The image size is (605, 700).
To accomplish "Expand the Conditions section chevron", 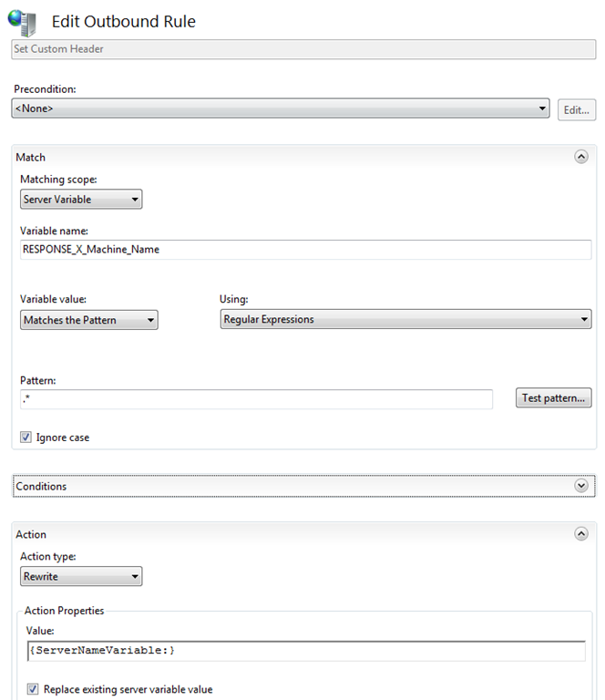I will [x=581, y=486].
